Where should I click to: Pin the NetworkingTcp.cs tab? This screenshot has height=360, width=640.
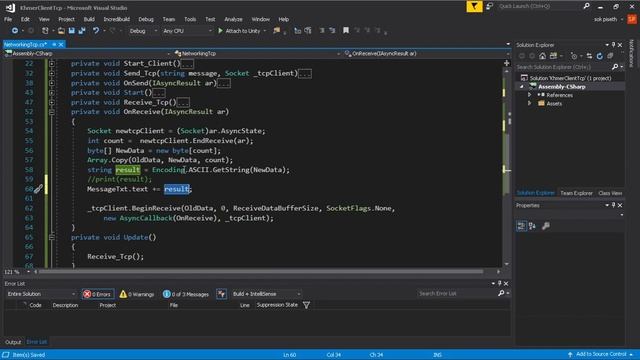point(54,44)
